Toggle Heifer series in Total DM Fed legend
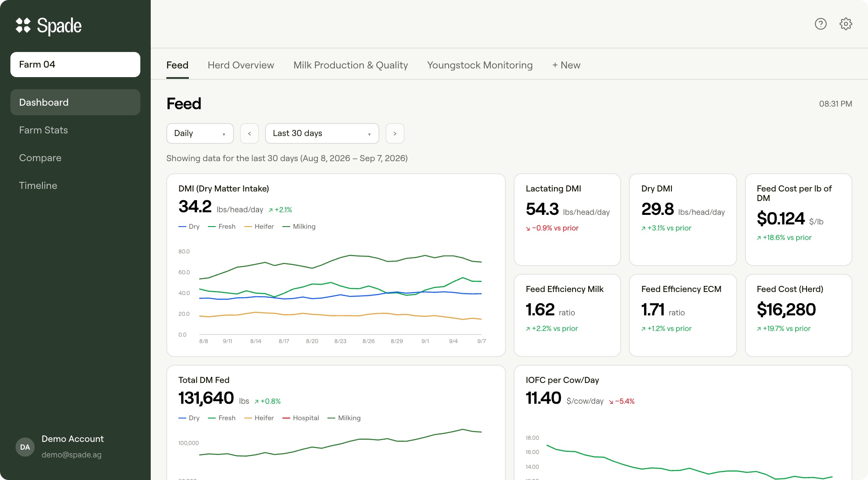This screenshot has height=480, width=868. 259,418
